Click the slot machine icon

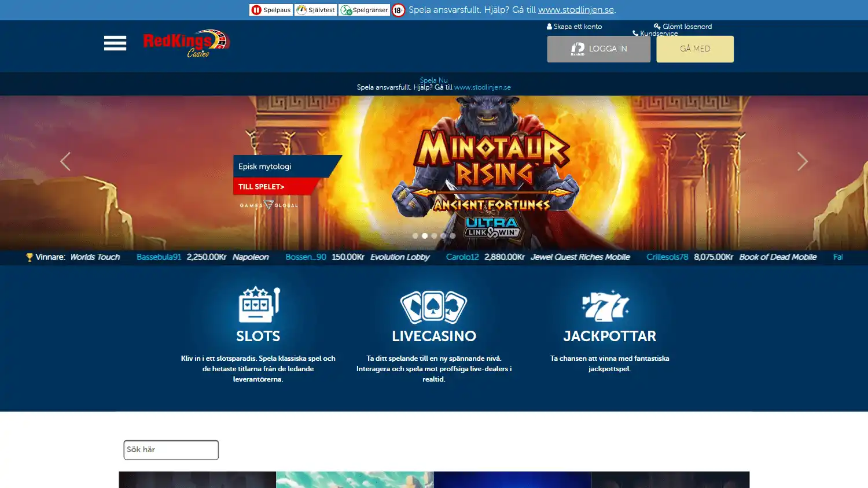pyautogui.click(x=259, y=305)
